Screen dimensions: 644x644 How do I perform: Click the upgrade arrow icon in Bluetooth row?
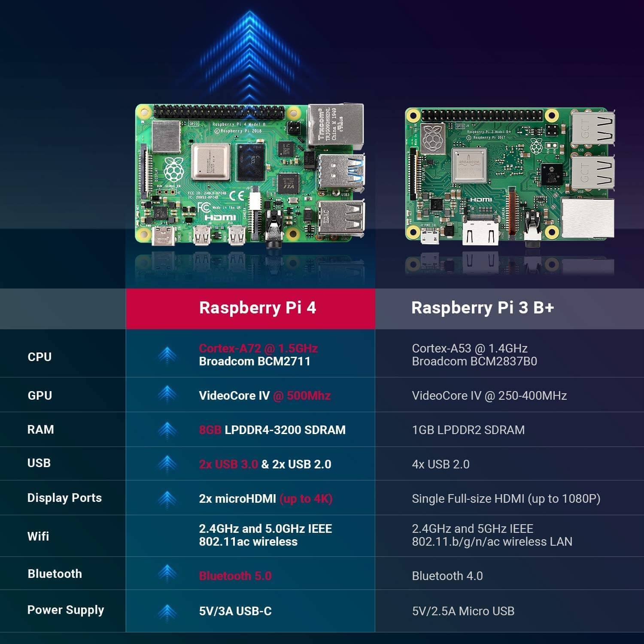tap(167, 573)
